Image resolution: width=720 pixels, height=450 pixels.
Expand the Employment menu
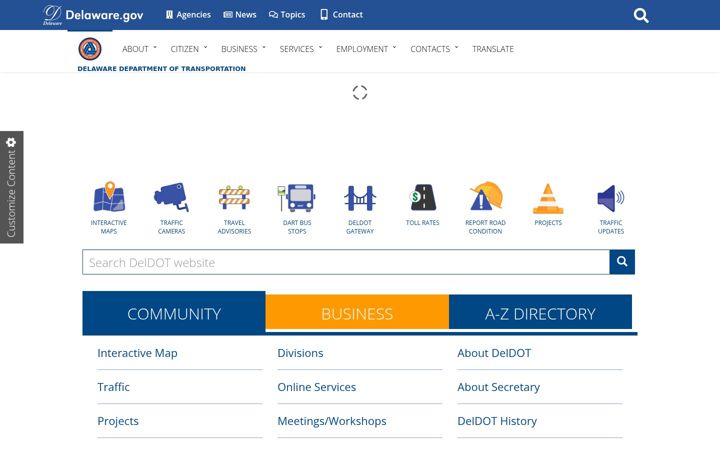(366, 49)
